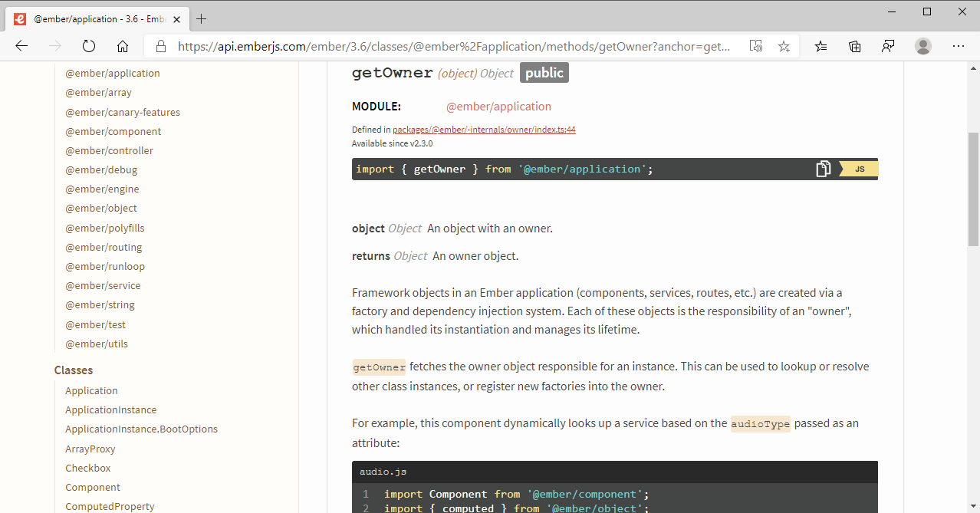This screenshot has width=980, height=513.
Task: View site lock information
Action: coord(161,46)
